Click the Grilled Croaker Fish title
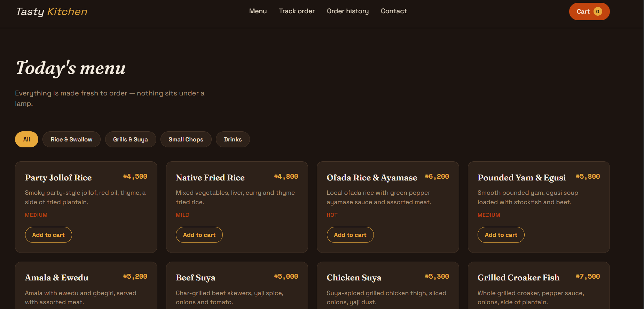Viewport: 644px width, 309px height. 519,278
